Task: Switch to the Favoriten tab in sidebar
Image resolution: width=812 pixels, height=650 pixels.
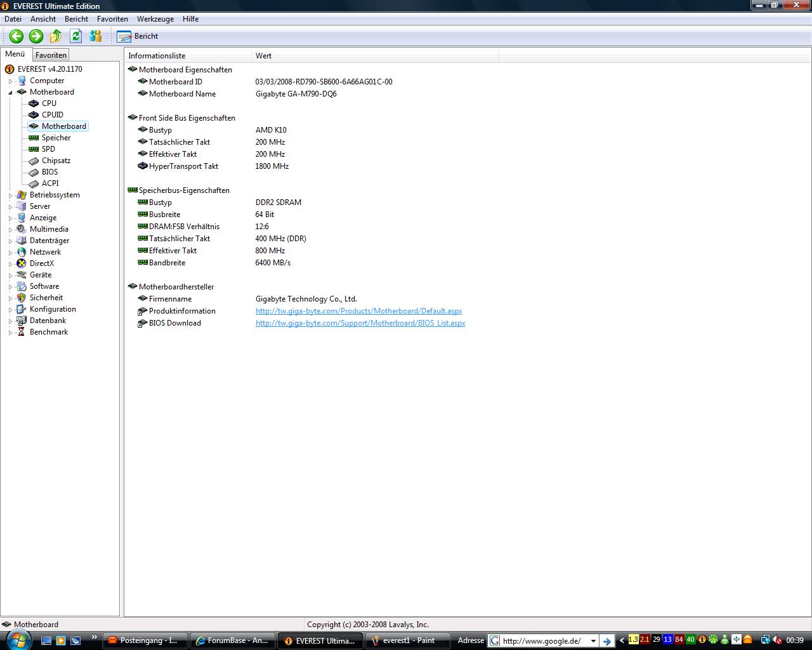Action: [x=51, y=55]
